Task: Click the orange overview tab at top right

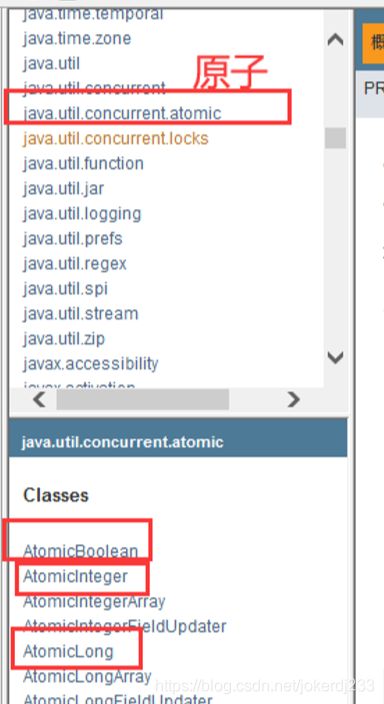Action: (x=373, y=43)
